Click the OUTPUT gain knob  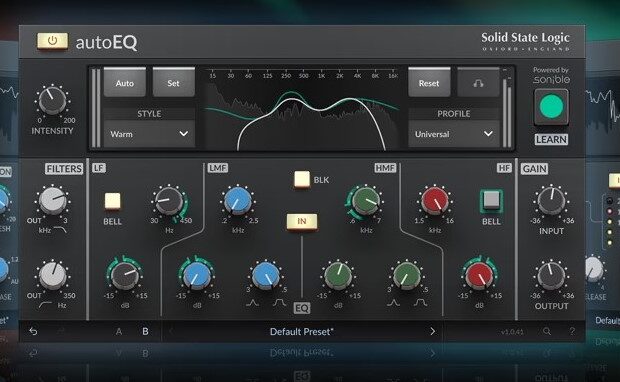(x=551, y=275)
